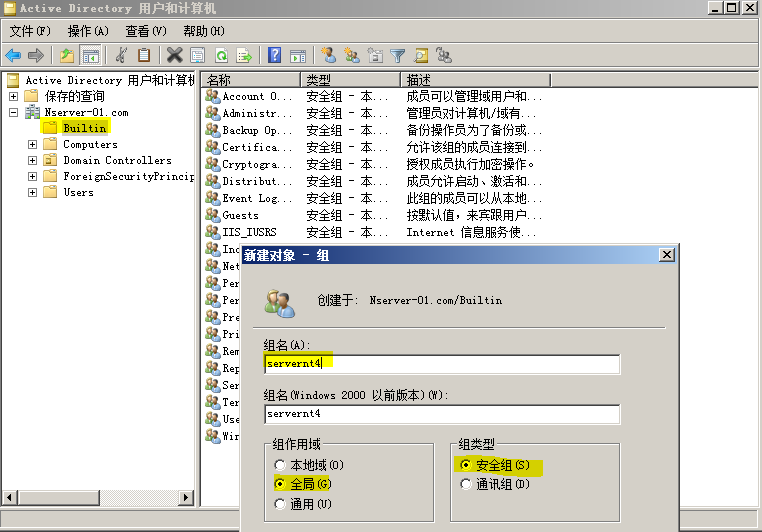Sort by the 类型 column header
Viewport: 762px width, 532px height.
tap(351, 80)
